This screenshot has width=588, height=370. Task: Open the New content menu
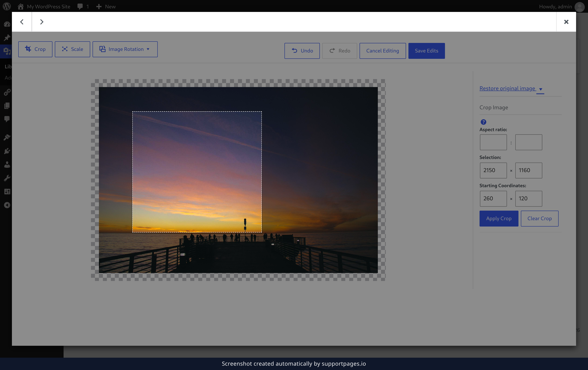106,6
